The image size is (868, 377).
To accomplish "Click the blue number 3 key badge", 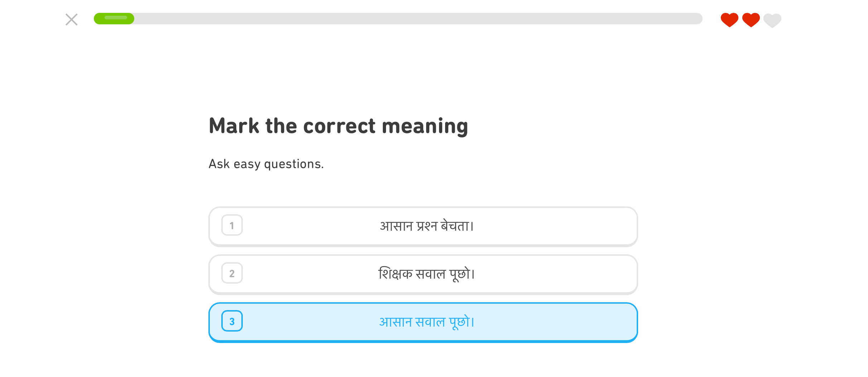I will [x=232, y=321].
